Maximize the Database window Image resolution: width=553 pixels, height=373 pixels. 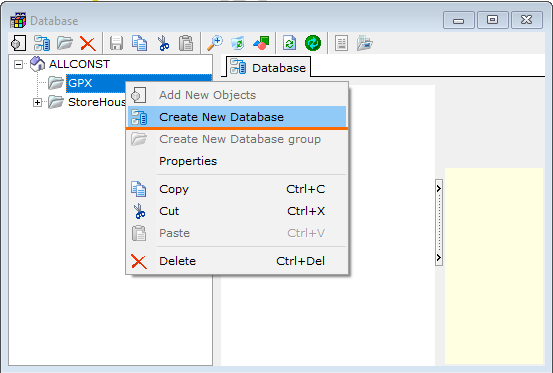[493, 20]
